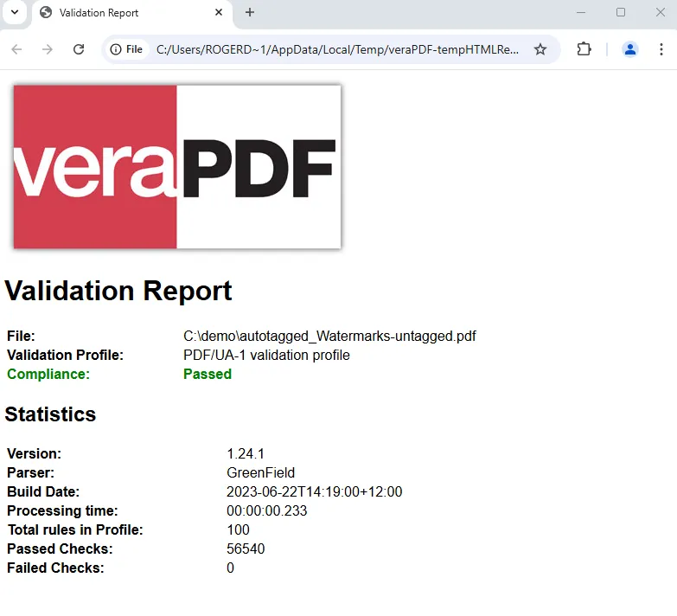Click total rules value 100

click(x=238, y=529)
